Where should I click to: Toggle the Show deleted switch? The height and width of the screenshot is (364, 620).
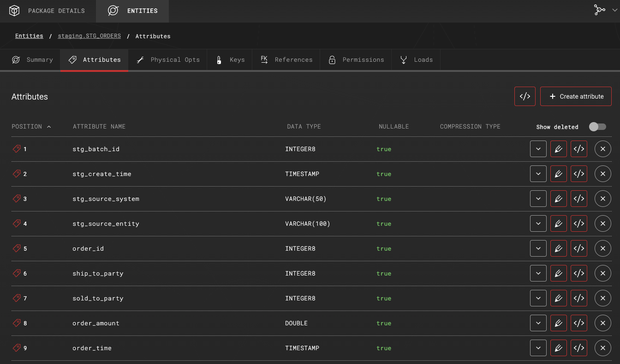pos(597,127)
